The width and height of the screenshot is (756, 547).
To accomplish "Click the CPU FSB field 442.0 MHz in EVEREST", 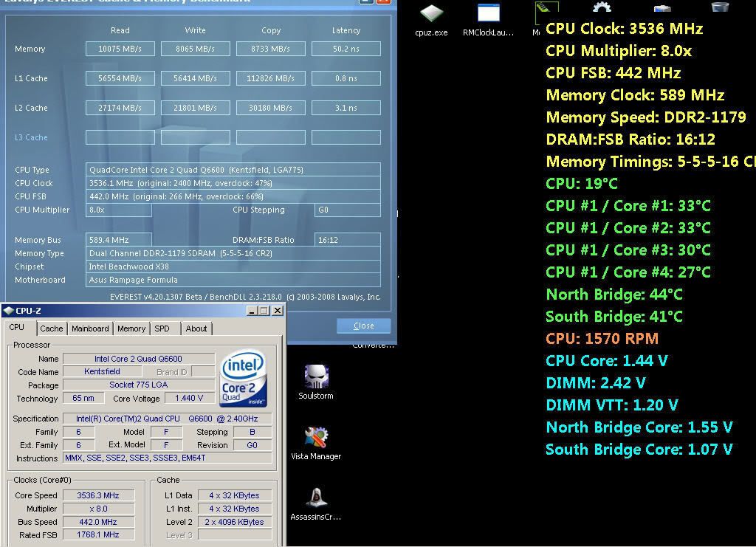I will point(233,196).
